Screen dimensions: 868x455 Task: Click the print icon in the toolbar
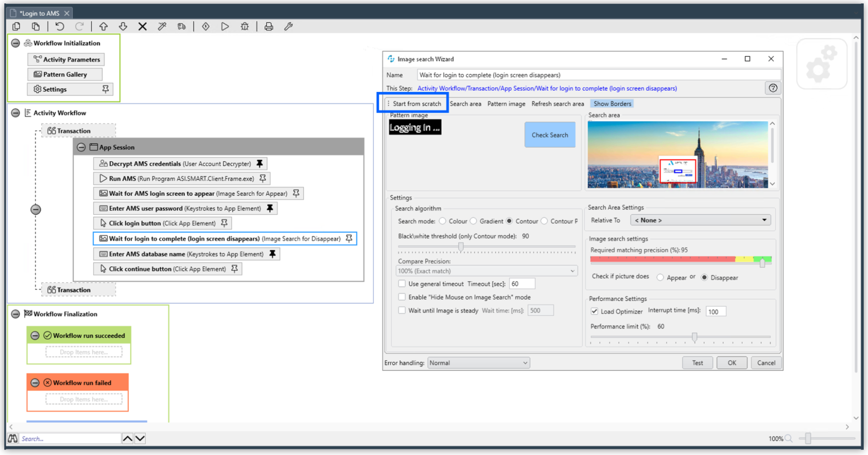click(x=268, y=27)
